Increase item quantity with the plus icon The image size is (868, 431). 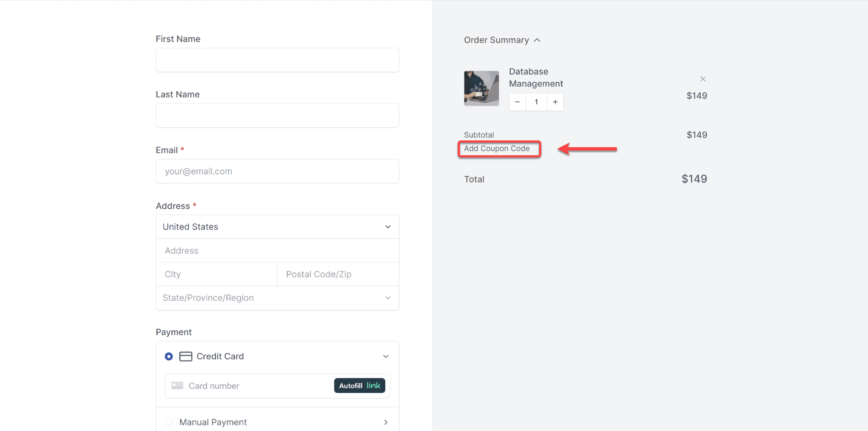point(555,102)
